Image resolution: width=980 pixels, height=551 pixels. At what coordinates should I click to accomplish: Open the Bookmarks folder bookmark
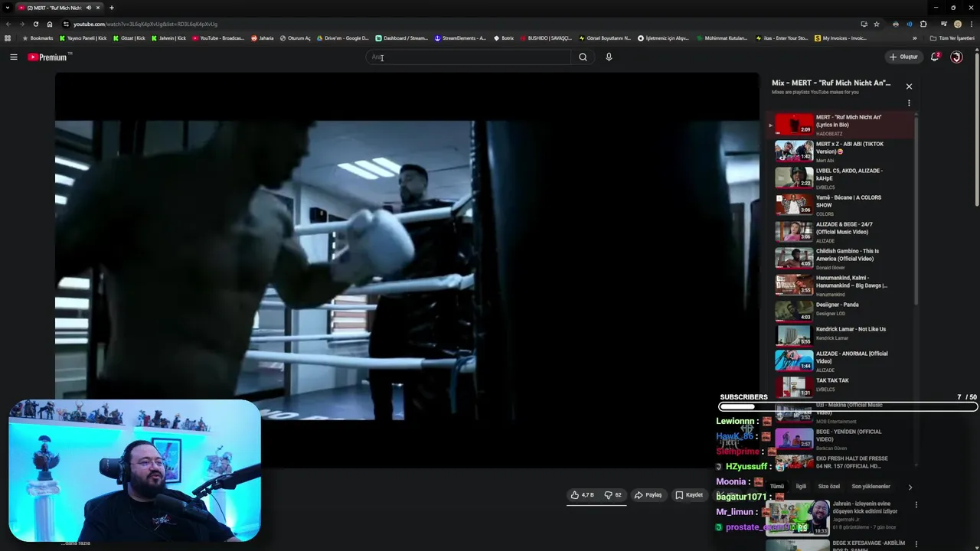[38, 38]
